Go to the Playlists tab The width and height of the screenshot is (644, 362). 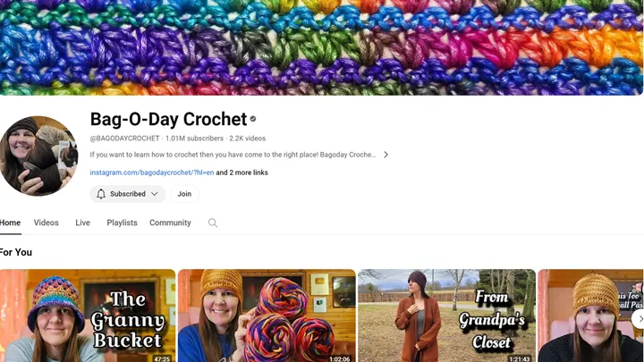coord(122,223)
